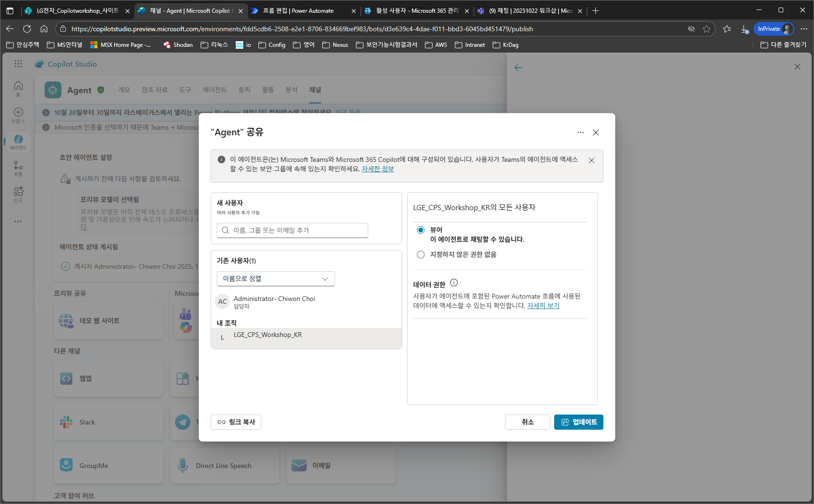The width and height of the screenshot is (814, 504).
Task: Click the 취소 button
Action: click(527, 422)
